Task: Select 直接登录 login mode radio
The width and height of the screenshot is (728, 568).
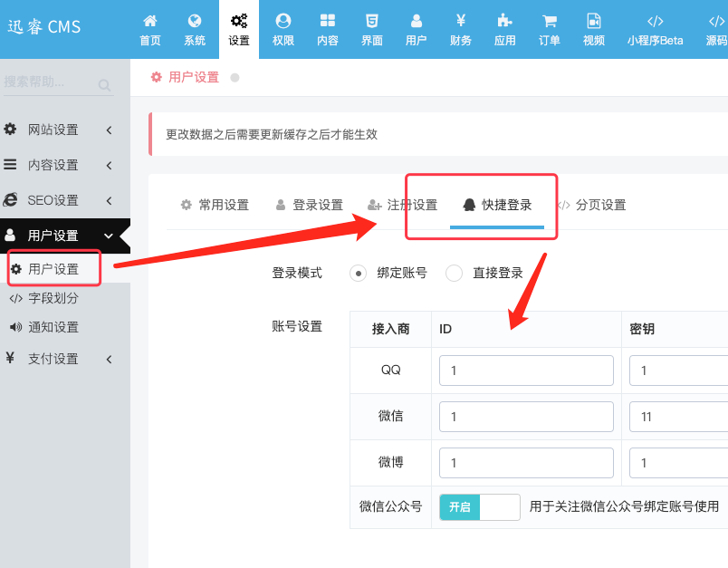Action: pyautogui.click(x=454, y=273)
